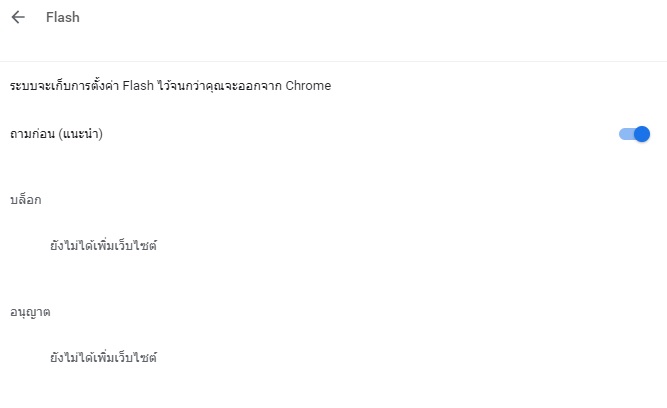Select the อนุญาต section heading

pos(30,312)
